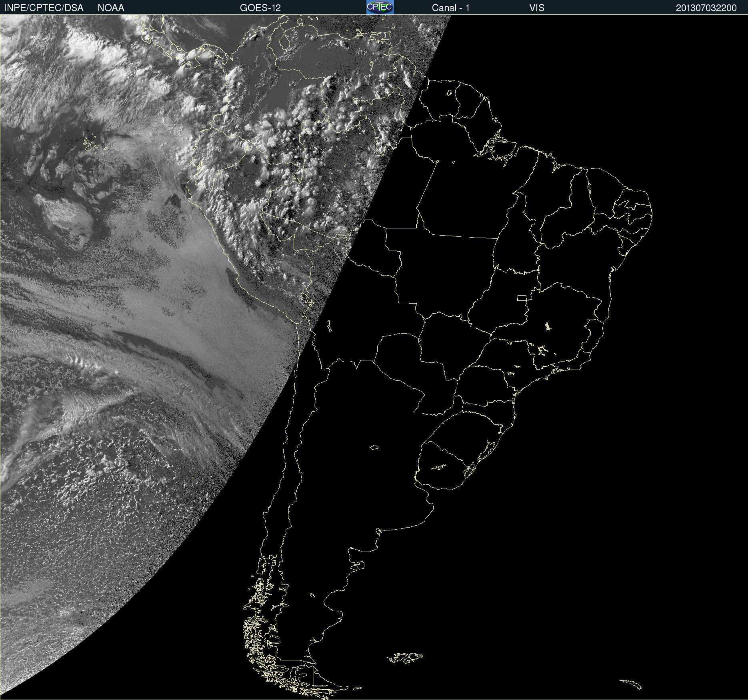Viewport: 748px width, 700px height.
Task: Select the INPE/CPTEC/DSA header text
Action: (x=44, y=8)
